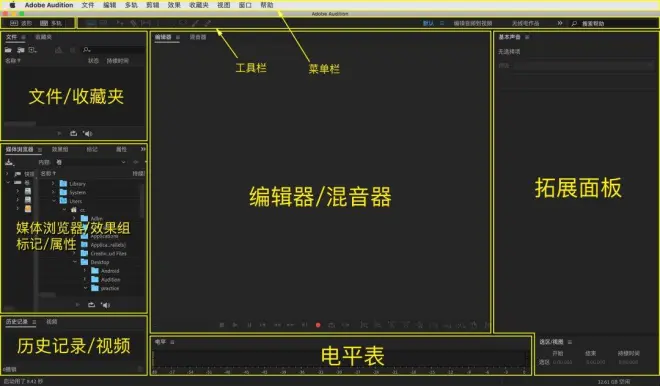
Task: Toggle the spectral frequency display in toolbar
Action: (91, 23)
